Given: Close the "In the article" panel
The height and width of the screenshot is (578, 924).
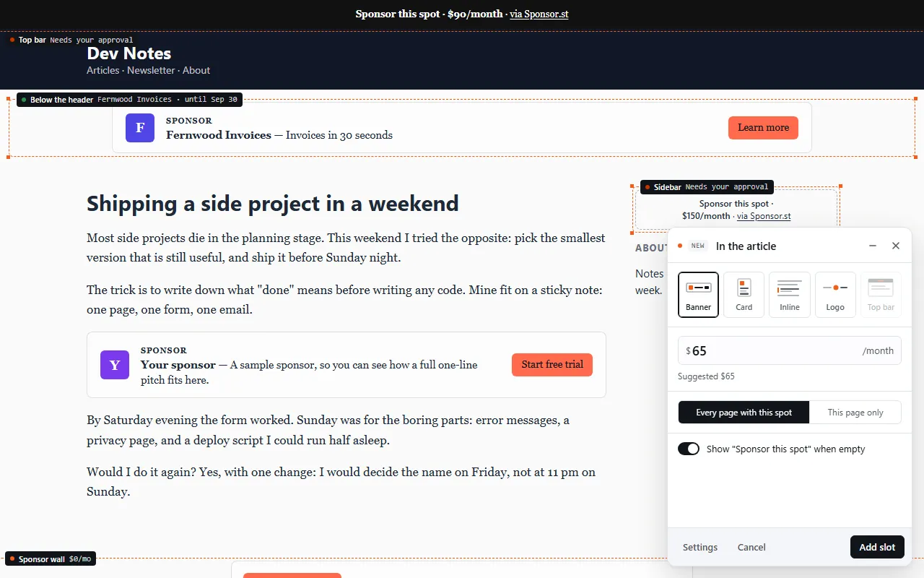Looking at the screenshot, I should click(x=896, y=246).
